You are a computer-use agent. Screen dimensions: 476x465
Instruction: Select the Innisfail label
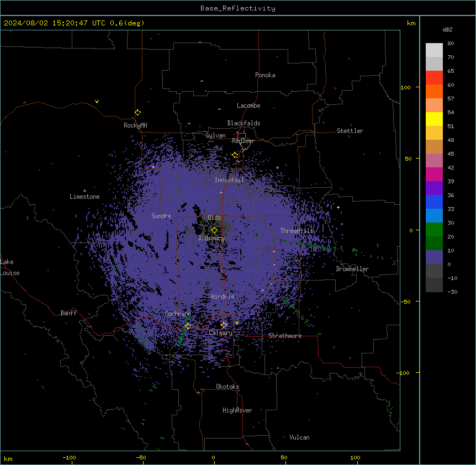click(x=229, y=180)
